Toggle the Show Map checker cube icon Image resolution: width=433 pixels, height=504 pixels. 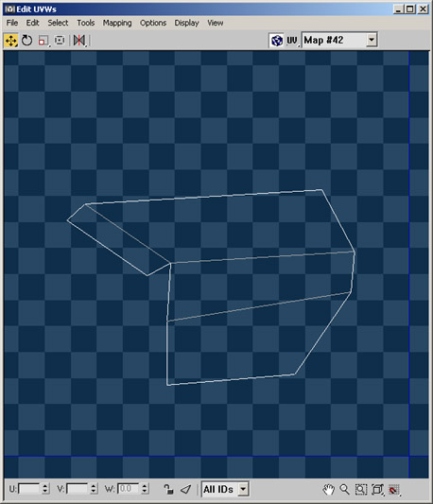click(277, 41)
